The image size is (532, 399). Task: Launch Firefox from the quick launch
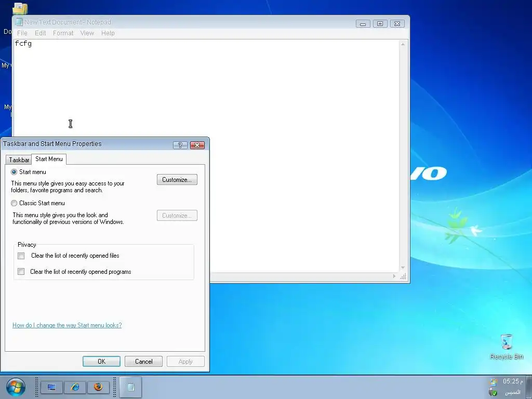click(x=98, y=387)
